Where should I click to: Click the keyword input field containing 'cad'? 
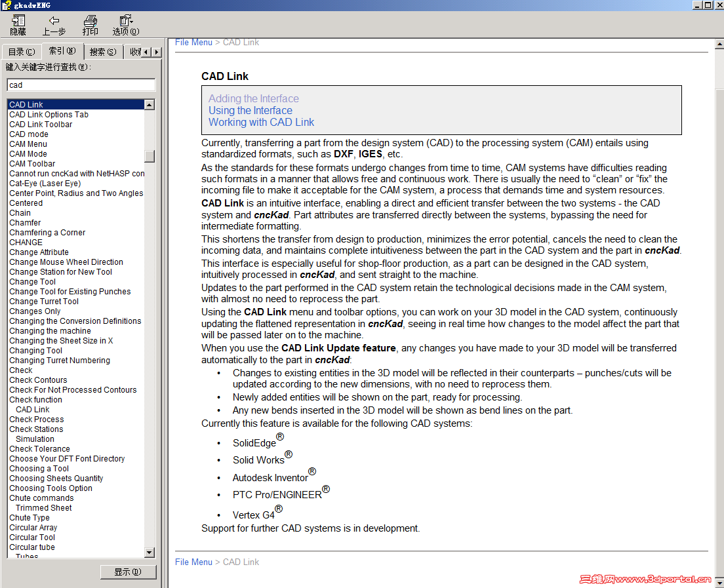(81, 85)
